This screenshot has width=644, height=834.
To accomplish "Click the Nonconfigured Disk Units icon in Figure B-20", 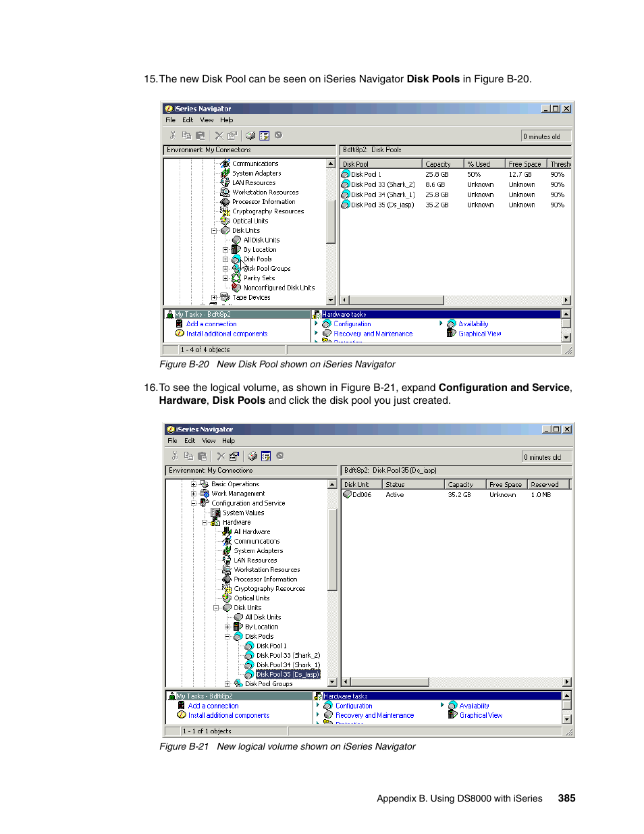I will click(x=236, y=288).
